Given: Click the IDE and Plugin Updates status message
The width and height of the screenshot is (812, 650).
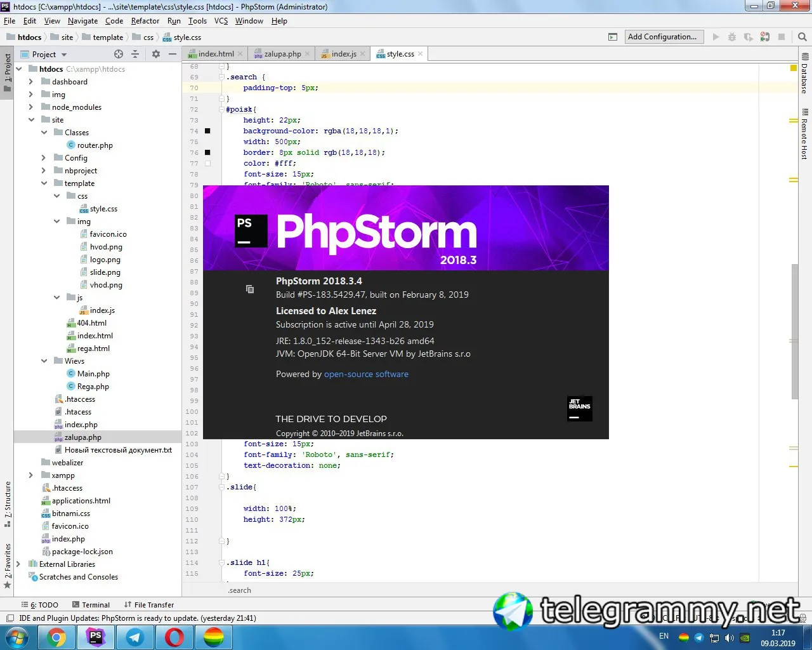Looking at the screenshot, I should [x=138, y=618].
